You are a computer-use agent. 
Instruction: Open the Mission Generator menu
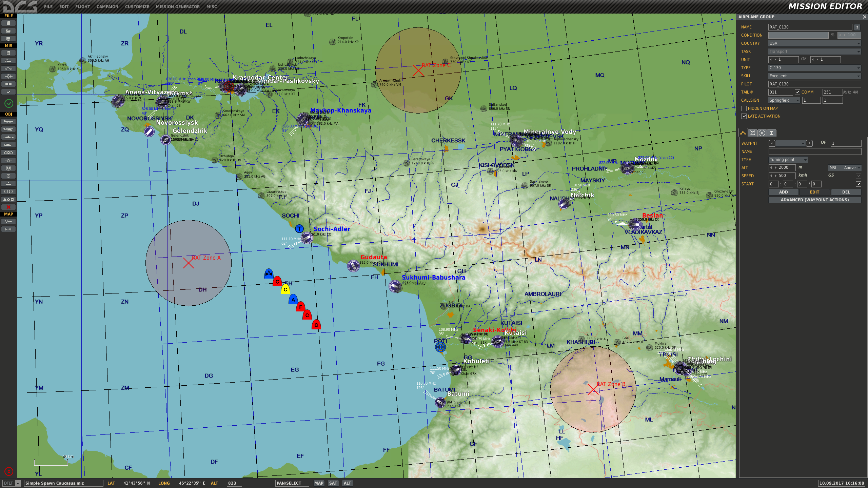point(178,7)
